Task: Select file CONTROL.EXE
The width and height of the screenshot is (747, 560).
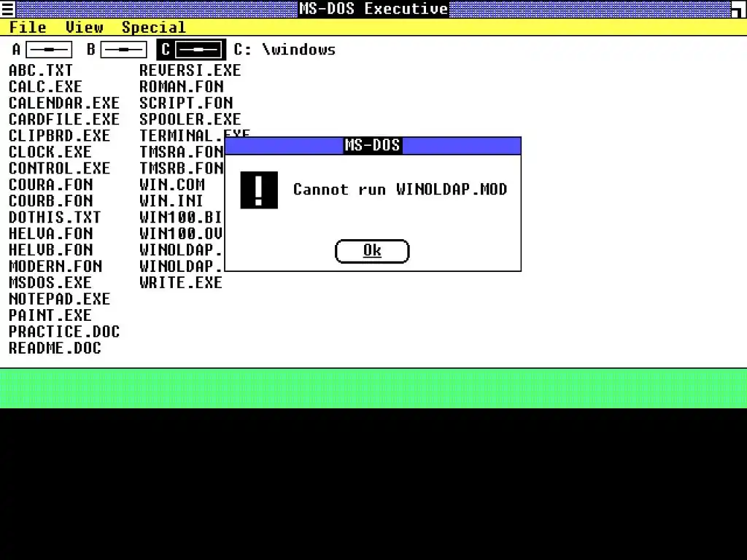Action: [x=59, y=168]
